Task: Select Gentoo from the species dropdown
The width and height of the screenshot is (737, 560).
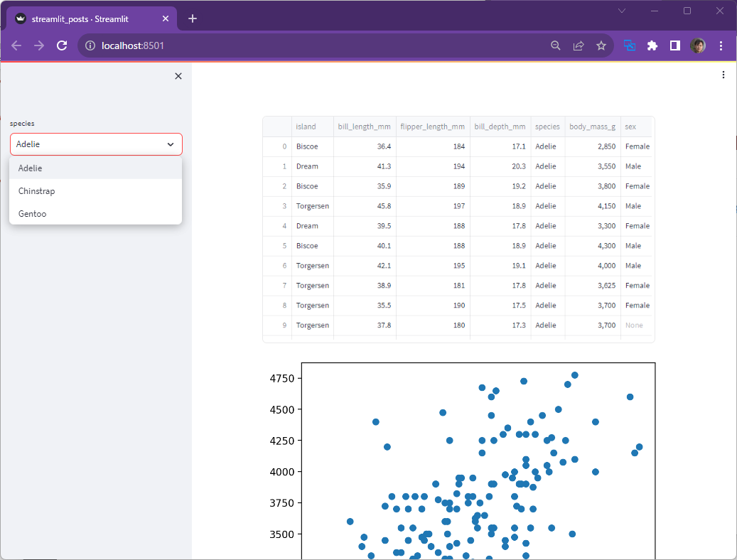Action: pos(32,213)
